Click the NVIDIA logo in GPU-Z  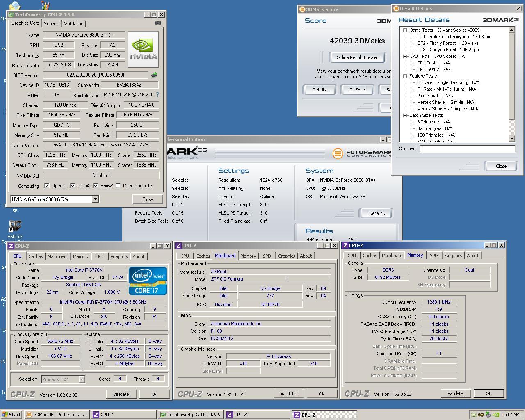(x=143, y=50)
